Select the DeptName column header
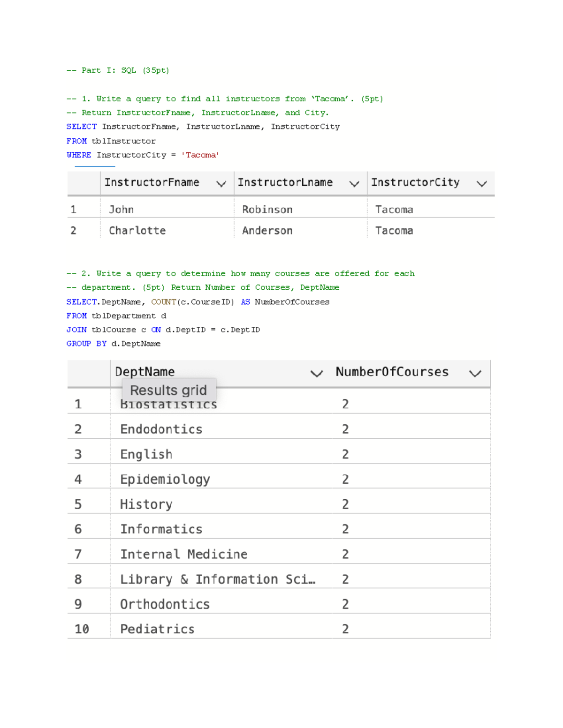 point(144,371)
